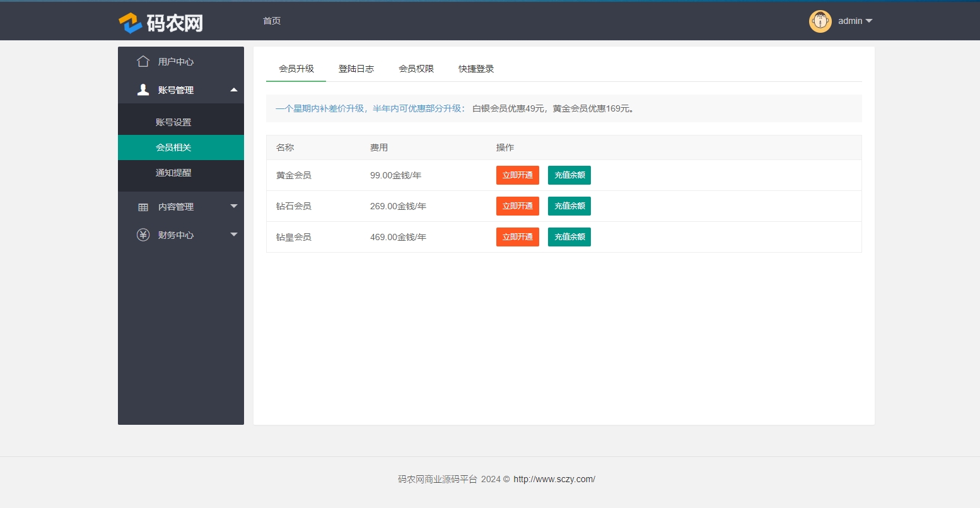Click the house icon beside 用户中心
The height and width of the screenshot is (508, 980).
143,61
